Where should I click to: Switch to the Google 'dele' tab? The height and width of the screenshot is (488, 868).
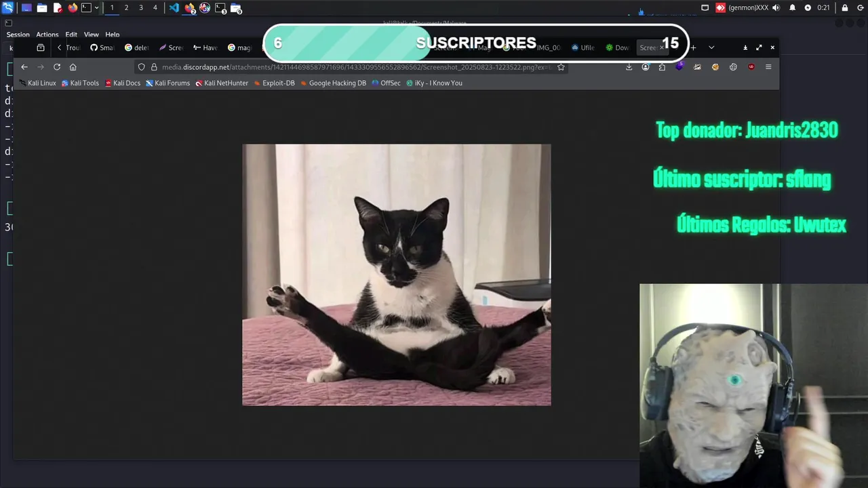pyautogui.click(x=136, y=47)
